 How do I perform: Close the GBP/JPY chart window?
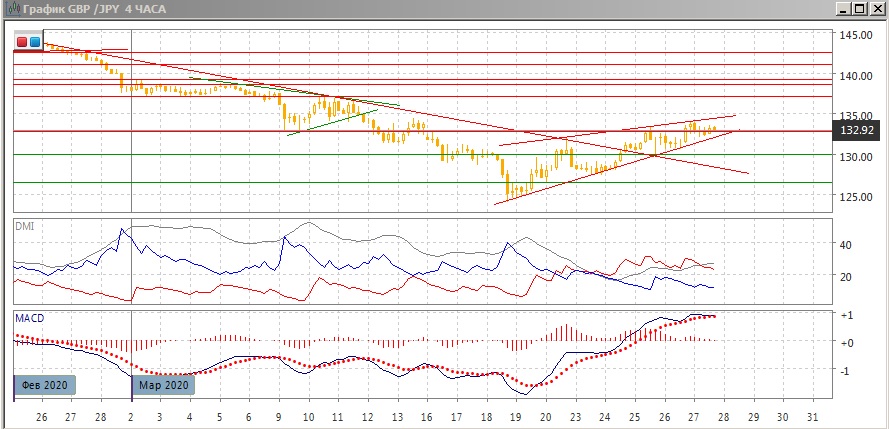click(x=878, y=9)
